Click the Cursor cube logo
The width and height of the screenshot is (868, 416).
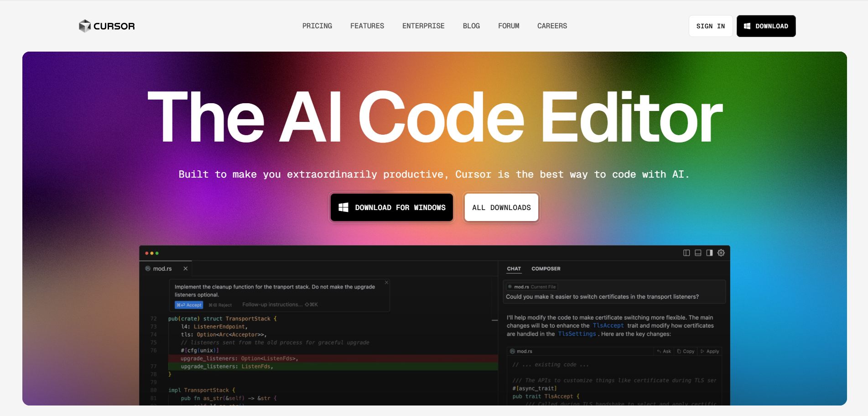click(x=85, y=26)
